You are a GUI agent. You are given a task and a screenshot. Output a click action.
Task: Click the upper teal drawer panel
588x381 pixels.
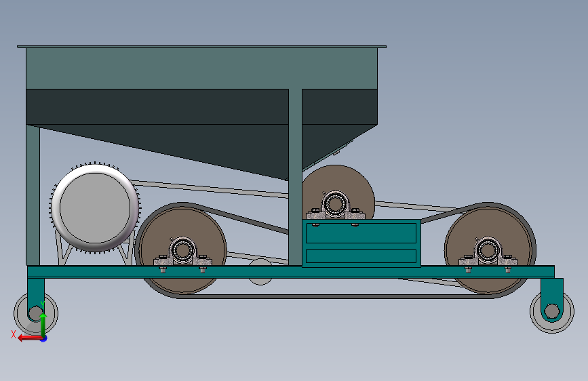pos(361,233)
